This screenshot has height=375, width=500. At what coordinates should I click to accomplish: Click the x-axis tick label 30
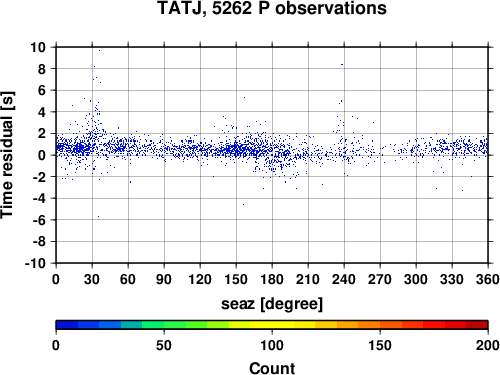tap(92, 279)
